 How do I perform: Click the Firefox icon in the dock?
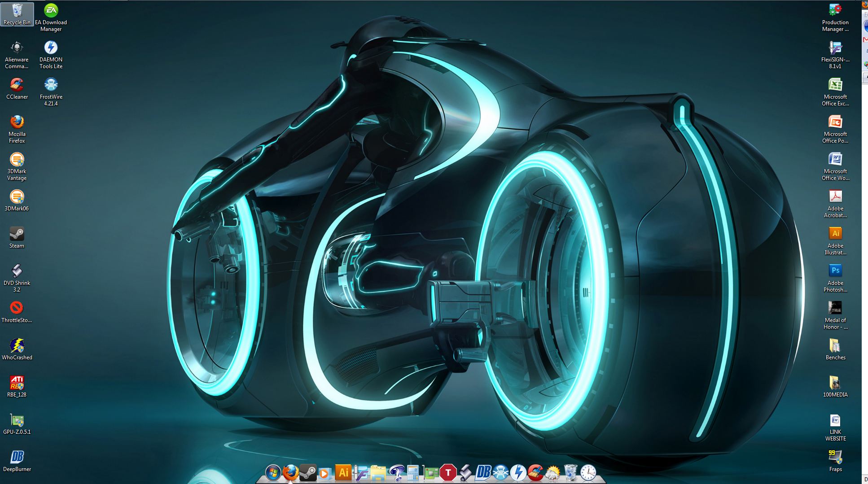(291, 472)
